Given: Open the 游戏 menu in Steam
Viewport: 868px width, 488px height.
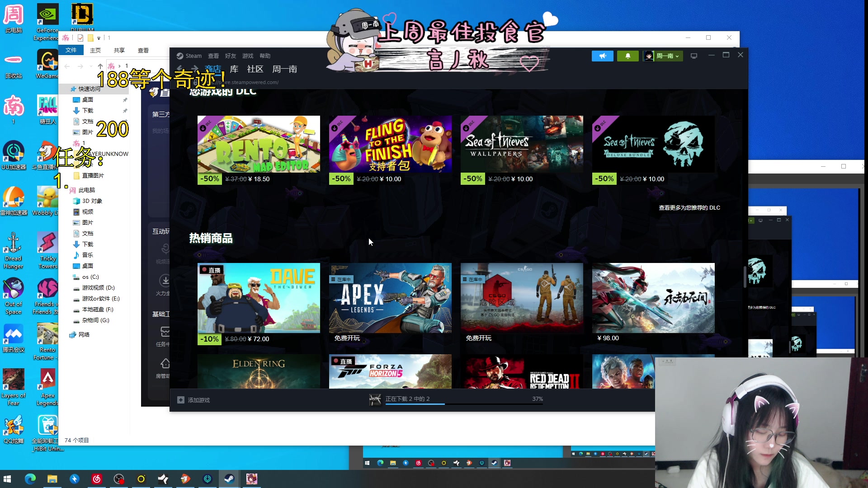Looking at the screenshot, I should click(248, 56).
